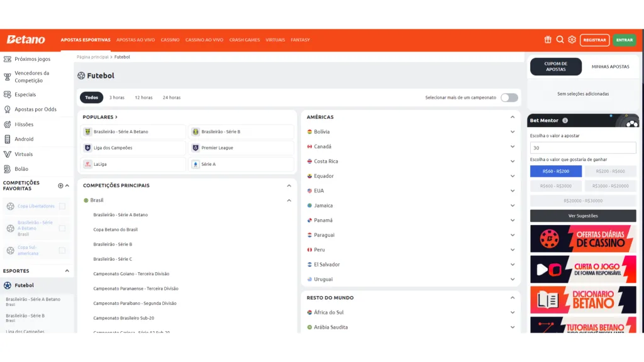Add a favorite competition with plus icon
Viewport: 644px width, 362px height.
pyautogui.click(x=60, y=185)
